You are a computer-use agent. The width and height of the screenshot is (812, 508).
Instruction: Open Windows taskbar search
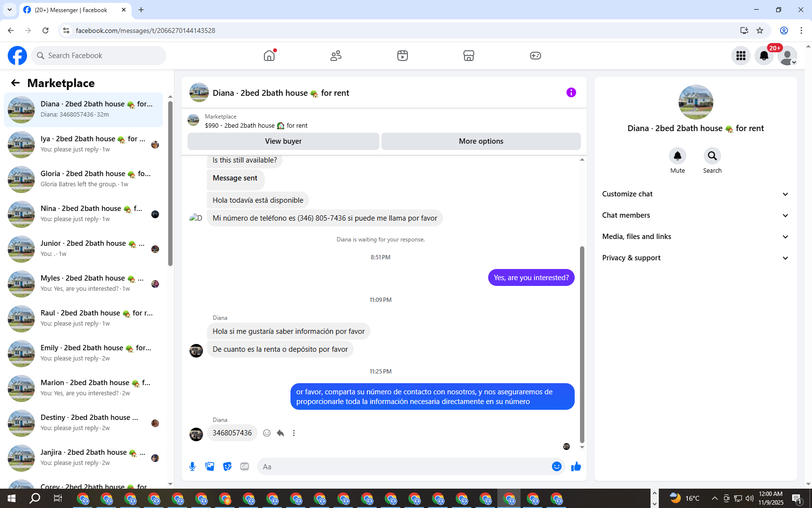click(x=35, y=498)
